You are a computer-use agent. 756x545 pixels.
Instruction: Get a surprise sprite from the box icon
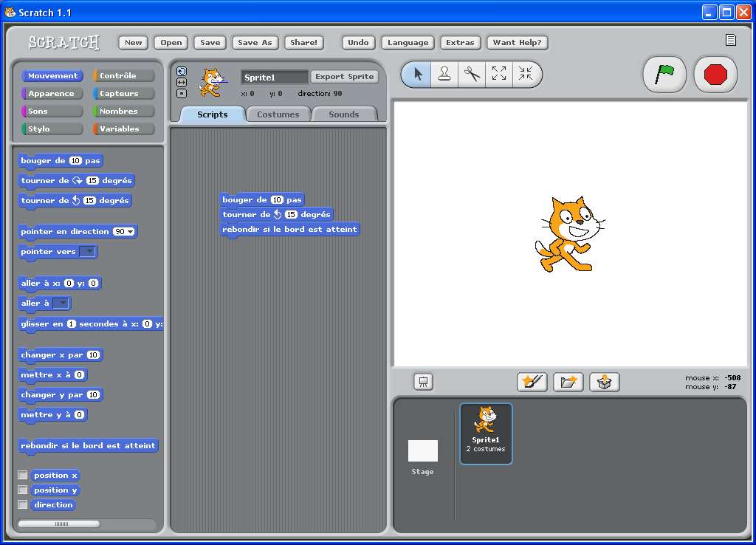pyautogui.click(x=604, y=382)
